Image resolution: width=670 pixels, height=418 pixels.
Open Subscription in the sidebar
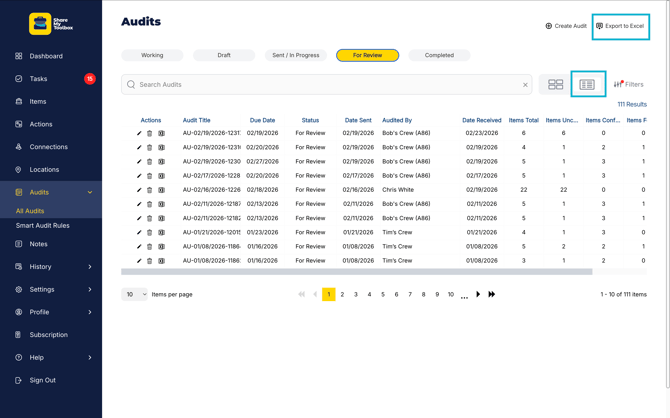[48, 335]
